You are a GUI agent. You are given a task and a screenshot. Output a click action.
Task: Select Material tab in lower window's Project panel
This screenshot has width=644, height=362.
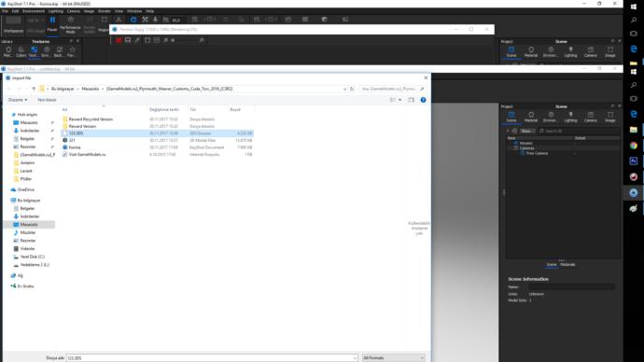(x=531, y=117)
